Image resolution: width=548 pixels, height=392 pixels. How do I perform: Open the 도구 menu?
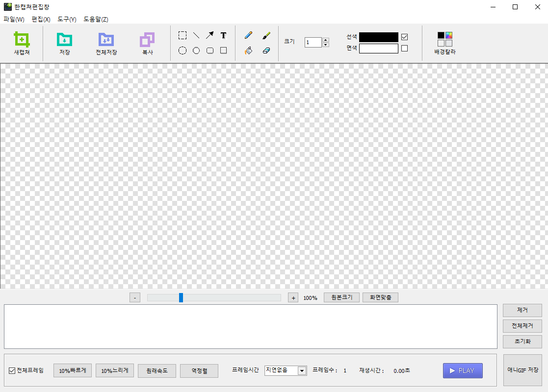click(67, 20)
